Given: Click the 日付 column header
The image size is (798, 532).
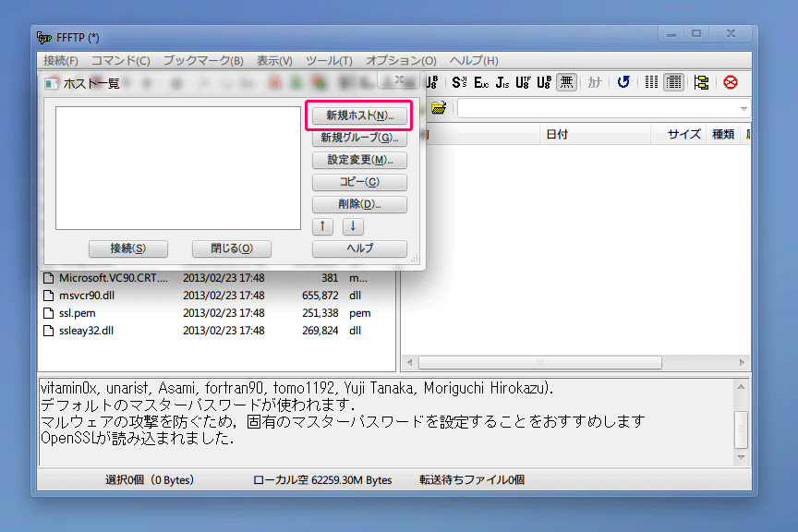Looking at the screenshot, I should (557, 134).
